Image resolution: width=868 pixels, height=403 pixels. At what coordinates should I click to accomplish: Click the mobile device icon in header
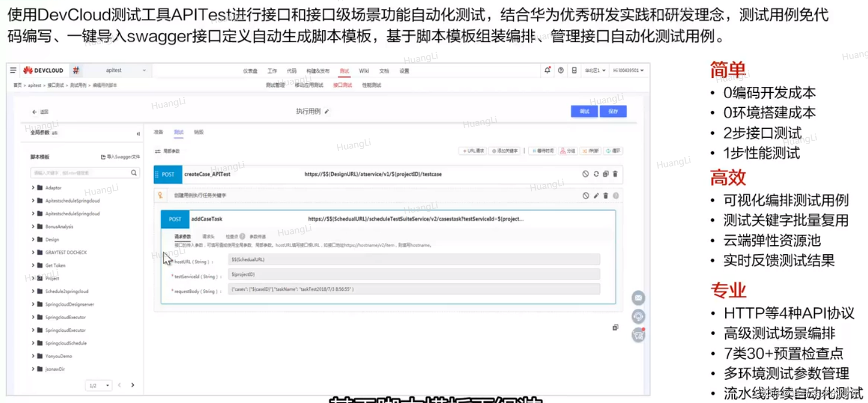(574, 70)
